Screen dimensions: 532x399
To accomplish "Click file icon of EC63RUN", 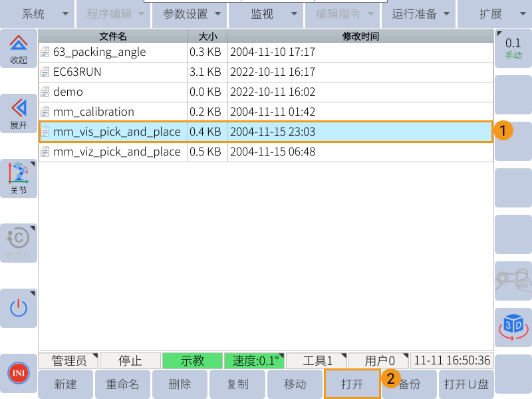I will [x=45, y=72].
